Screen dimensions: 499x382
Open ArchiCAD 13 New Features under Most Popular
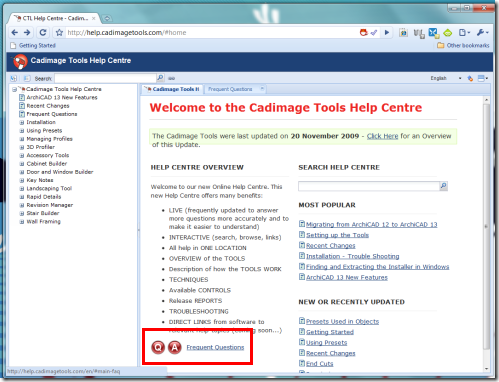coord(347,277)
